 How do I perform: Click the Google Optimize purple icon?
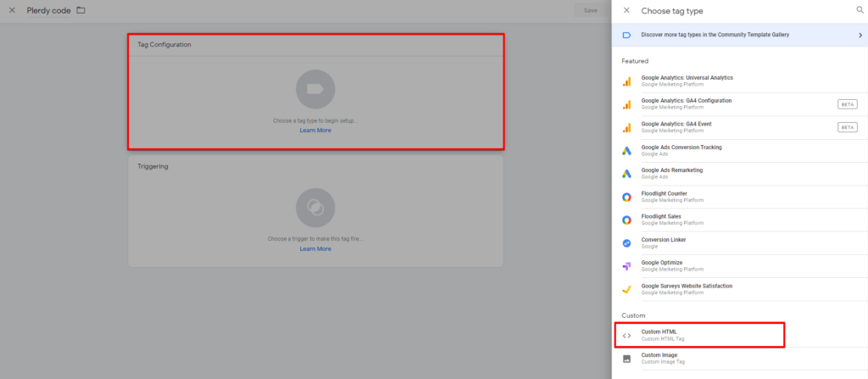[626, 266]
